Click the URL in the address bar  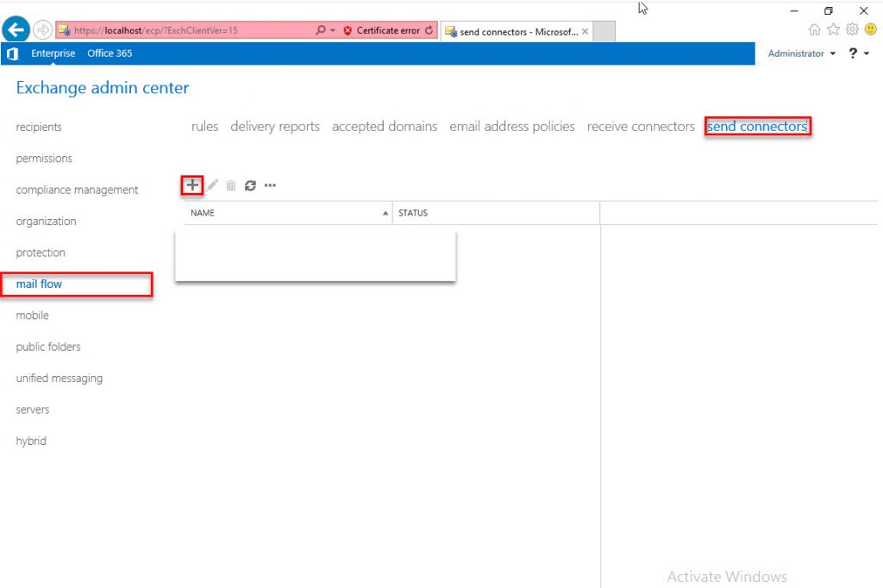156,30
